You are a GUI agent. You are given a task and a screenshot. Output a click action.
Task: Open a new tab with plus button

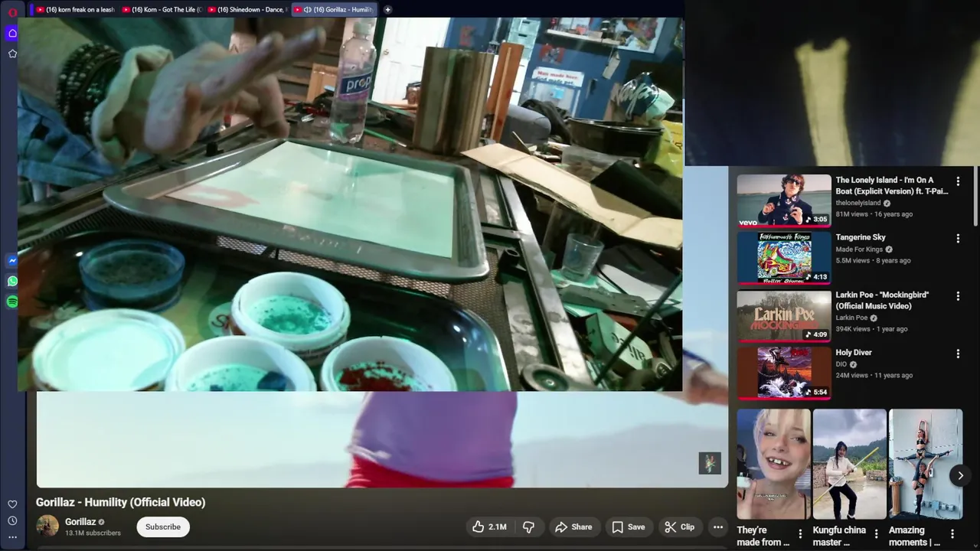click(x=387, y=10)
